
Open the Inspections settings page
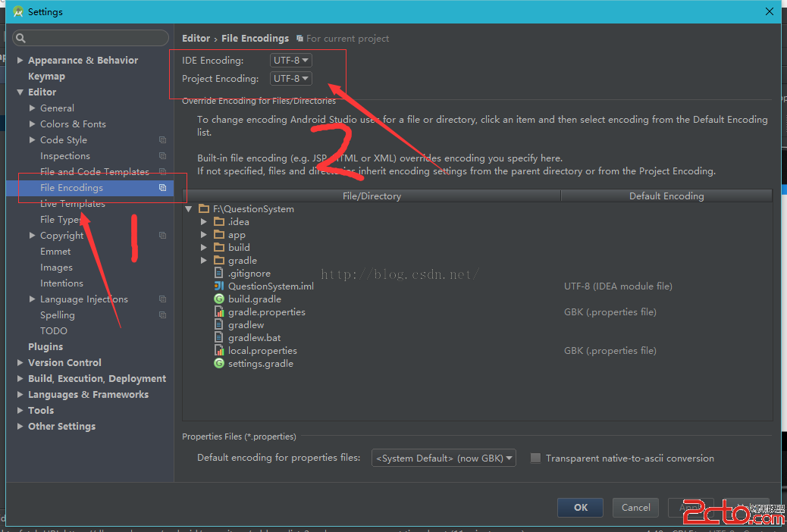(x=65, y=156)
